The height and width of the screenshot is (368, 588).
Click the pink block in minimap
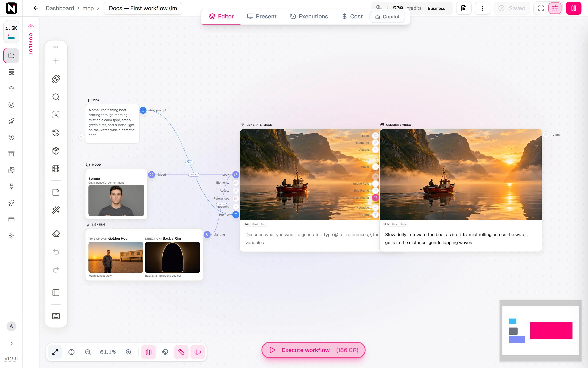click(551, 331)
